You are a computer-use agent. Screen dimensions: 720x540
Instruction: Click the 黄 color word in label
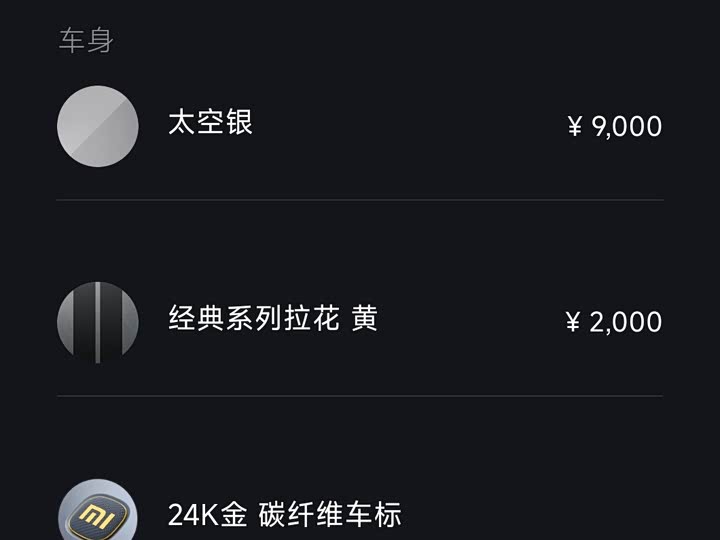point(364,320)
